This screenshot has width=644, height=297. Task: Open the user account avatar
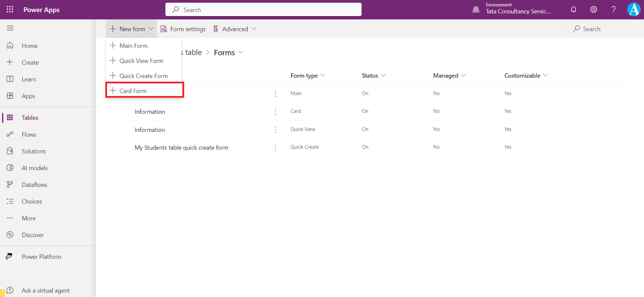point(634,10)
